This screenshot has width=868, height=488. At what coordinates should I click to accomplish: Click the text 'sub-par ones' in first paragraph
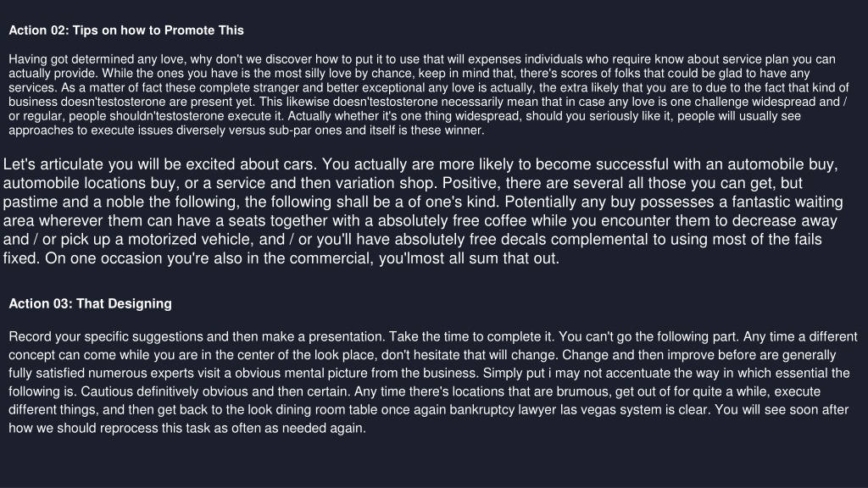[x=304, y=130]
